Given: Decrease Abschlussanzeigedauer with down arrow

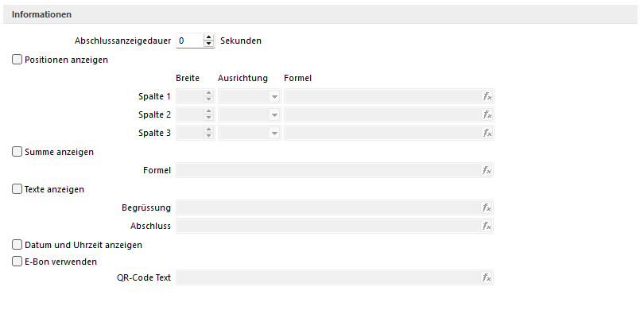Looking at the screenshot, I should tap(209, 44).
